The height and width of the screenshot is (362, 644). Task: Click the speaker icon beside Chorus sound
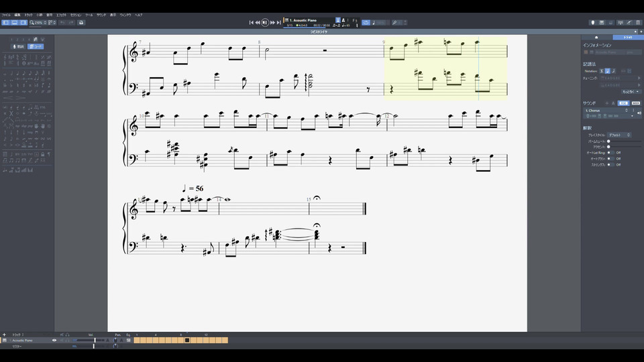[639, 113]
